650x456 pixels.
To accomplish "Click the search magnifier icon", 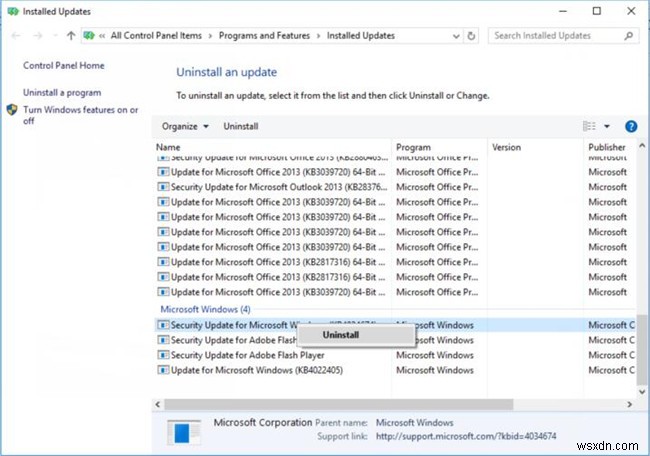I will coord(628,36).
